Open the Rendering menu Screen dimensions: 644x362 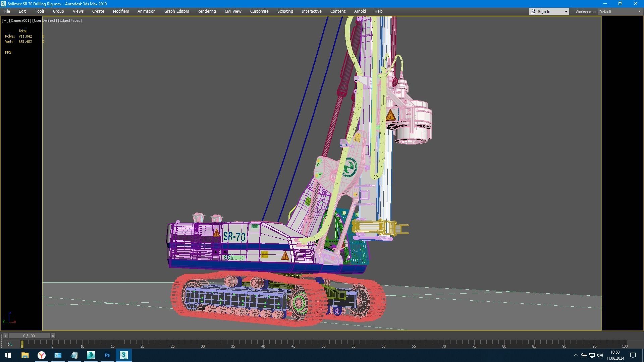[x=207, y=11]
